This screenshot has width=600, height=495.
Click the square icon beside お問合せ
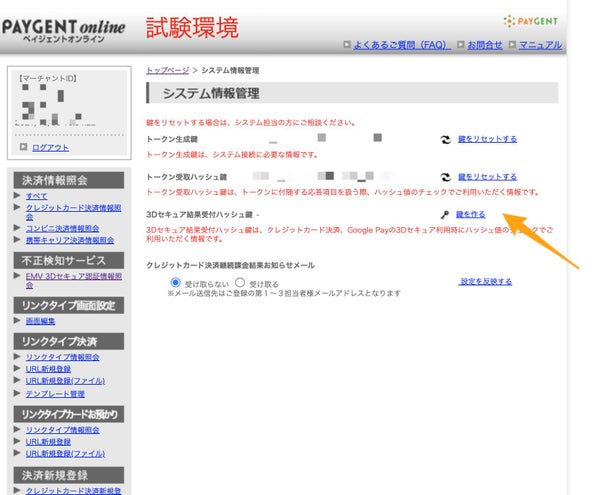point(460,44)
